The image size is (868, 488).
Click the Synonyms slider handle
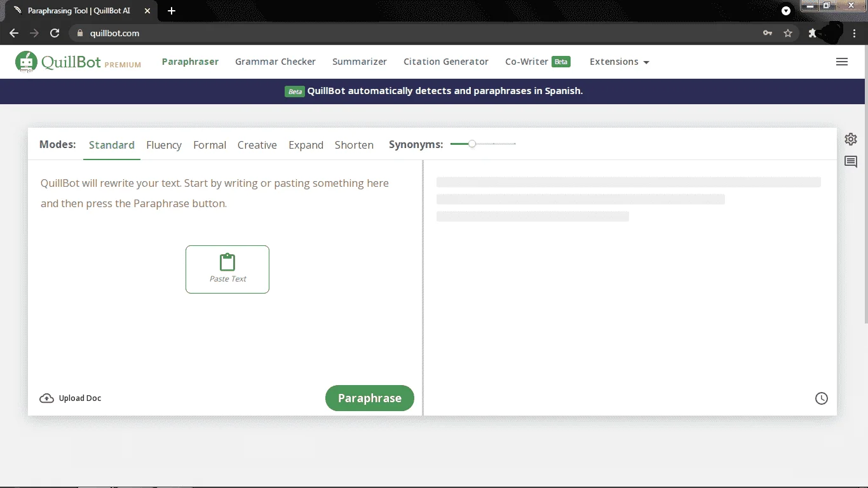[x=472, y=144]
